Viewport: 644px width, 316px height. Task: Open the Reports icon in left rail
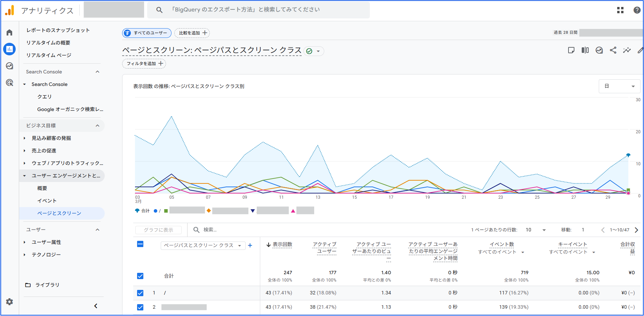point(9,49)
